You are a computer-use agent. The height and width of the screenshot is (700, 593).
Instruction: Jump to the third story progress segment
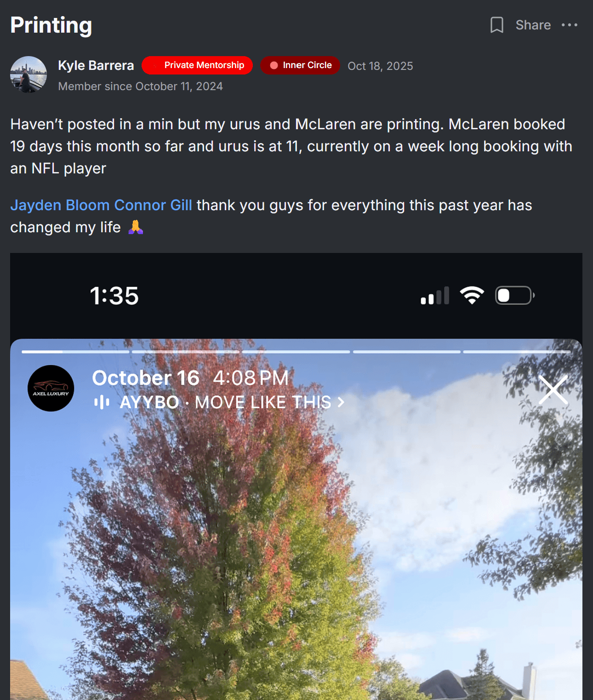tap(296, 352)
